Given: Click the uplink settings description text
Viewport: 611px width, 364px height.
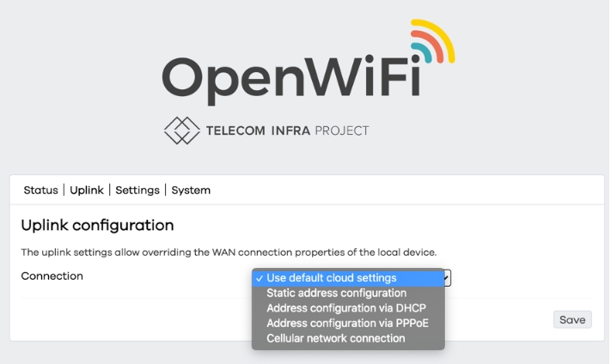Looking at the screenshot, I should tap(229, 252).
